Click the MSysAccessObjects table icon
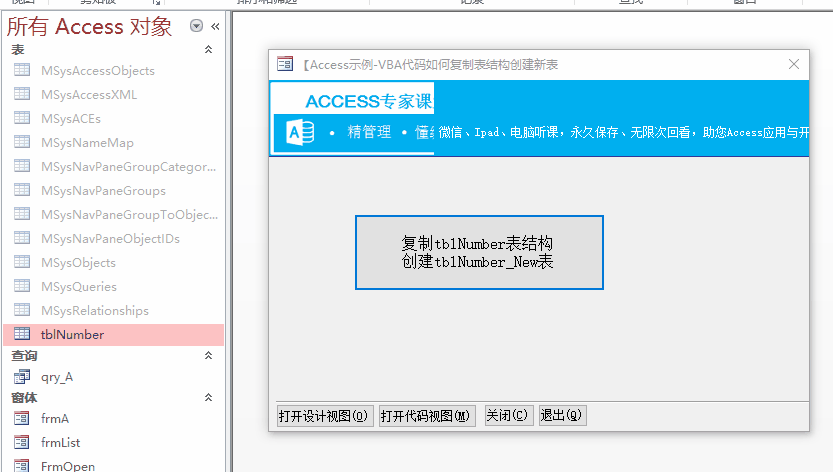 click(22, 70)
